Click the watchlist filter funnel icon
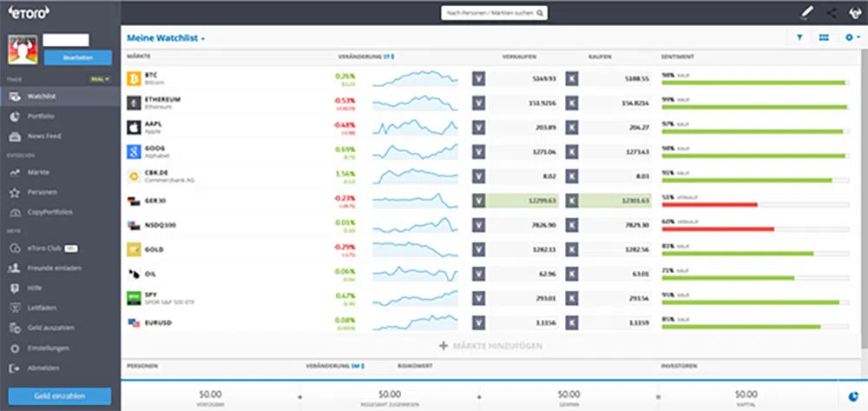 pyautogui.click(x=799, y=37)
